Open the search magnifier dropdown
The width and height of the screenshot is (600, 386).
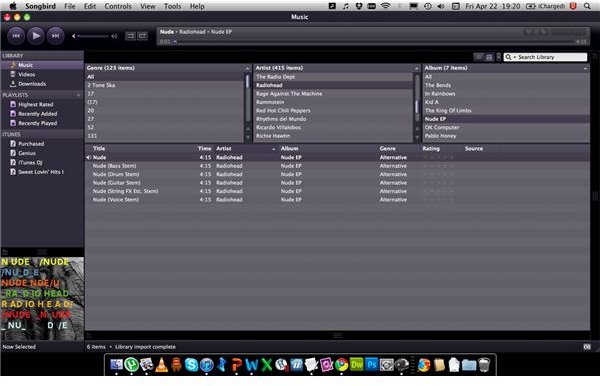pos(510,57)
